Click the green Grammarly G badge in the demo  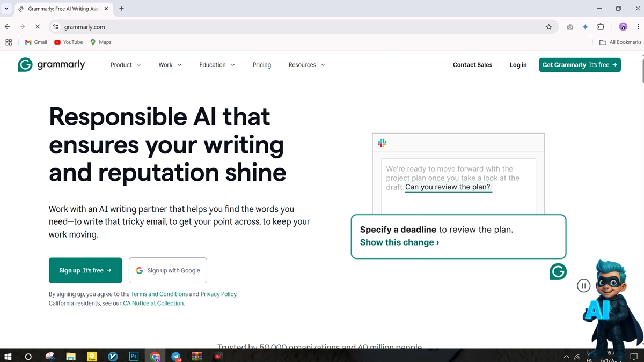(x=558, y=272)
